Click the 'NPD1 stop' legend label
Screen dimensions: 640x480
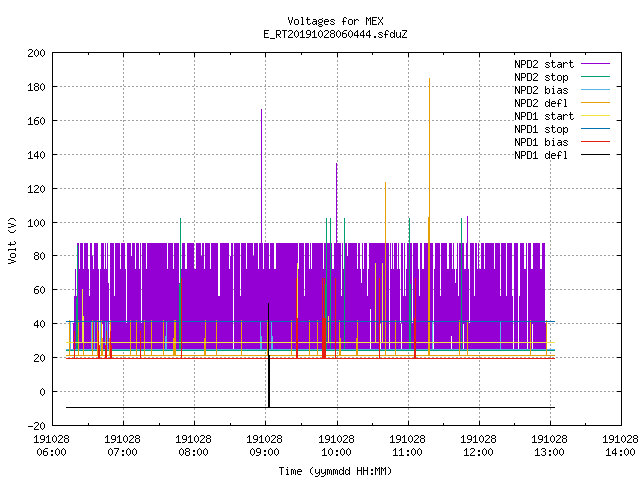click(x=541, y=129)
